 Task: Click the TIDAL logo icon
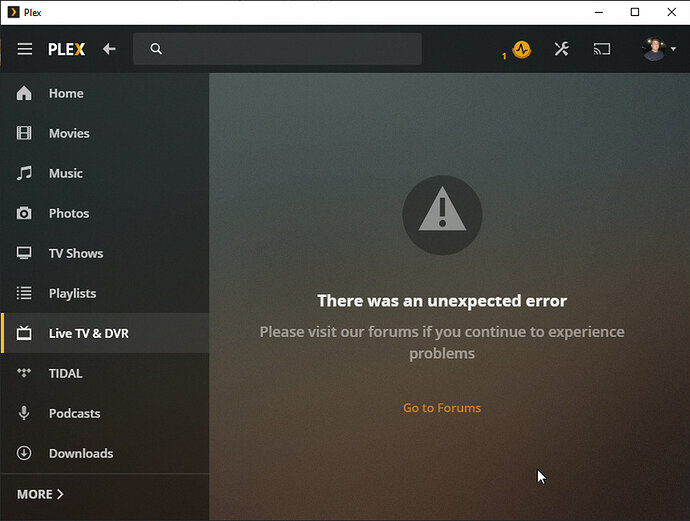pyautogui.click(x=24, y=373)
